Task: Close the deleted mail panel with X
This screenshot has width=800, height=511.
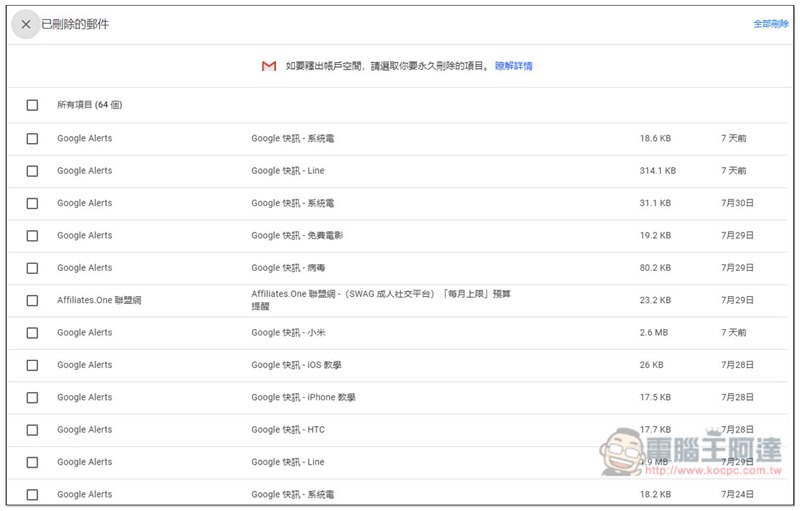Action: (x=26, y=24)
